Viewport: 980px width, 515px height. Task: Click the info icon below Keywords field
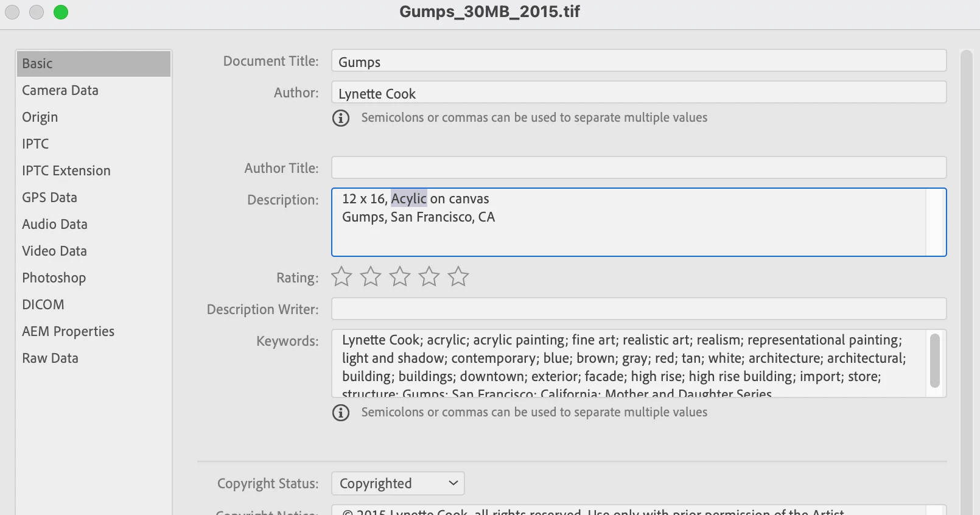tap(341, 413)
